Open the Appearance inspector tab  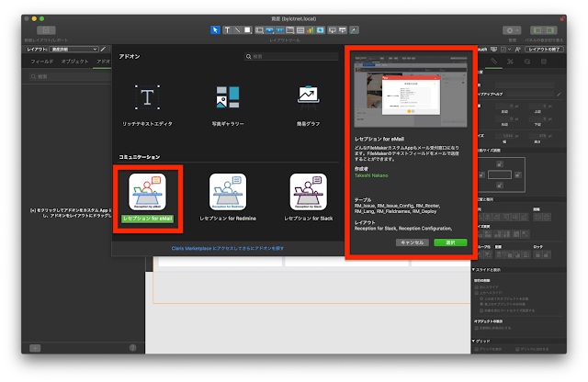coord(527,62)
